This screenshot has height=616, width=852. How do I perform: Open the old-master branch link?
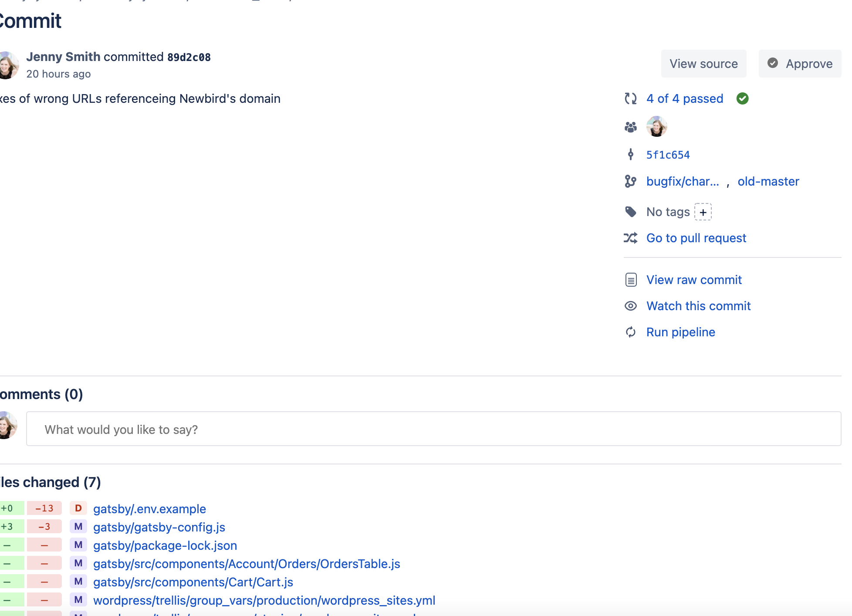pos(768,181)
